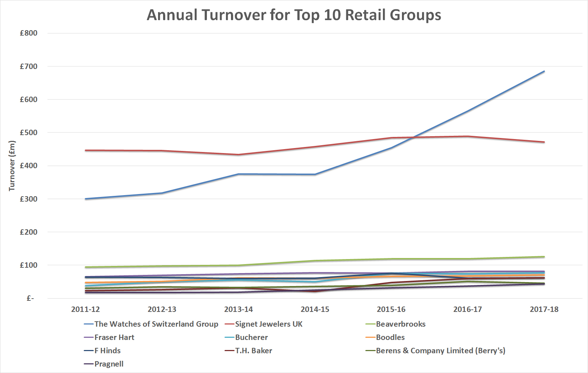Select the £800 axis label

point(29,33)
